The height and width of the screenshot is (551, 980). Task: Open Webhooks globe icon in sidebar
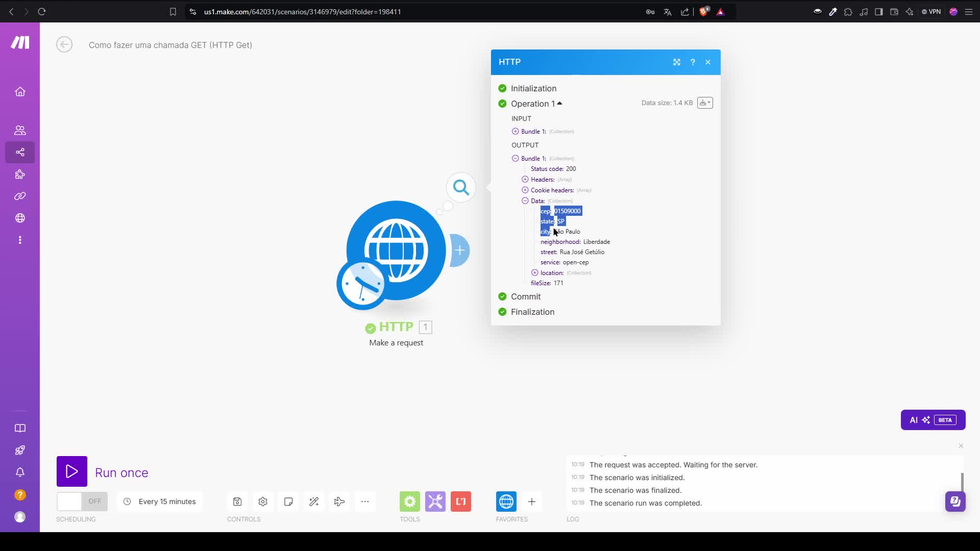pyautogui.click(x=20, y=218)
